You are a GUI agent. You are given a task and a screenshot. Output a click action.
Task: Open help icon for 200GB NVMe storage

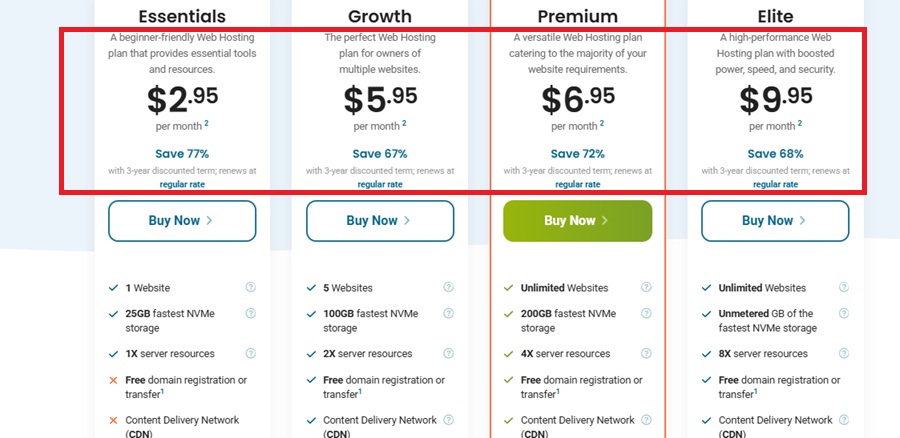[x=646, y=314]
